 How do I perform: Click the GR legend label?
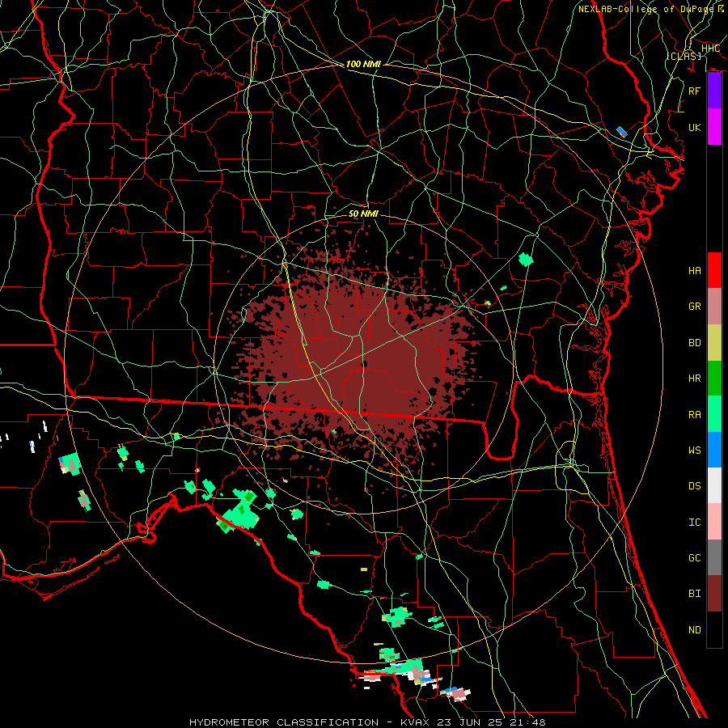(x=694, y=307)
